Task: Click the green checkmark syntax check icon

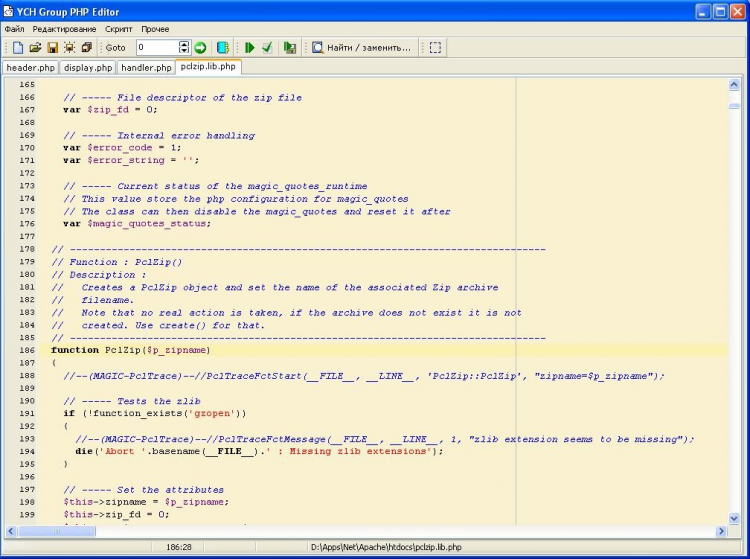Action: (267, 47)
